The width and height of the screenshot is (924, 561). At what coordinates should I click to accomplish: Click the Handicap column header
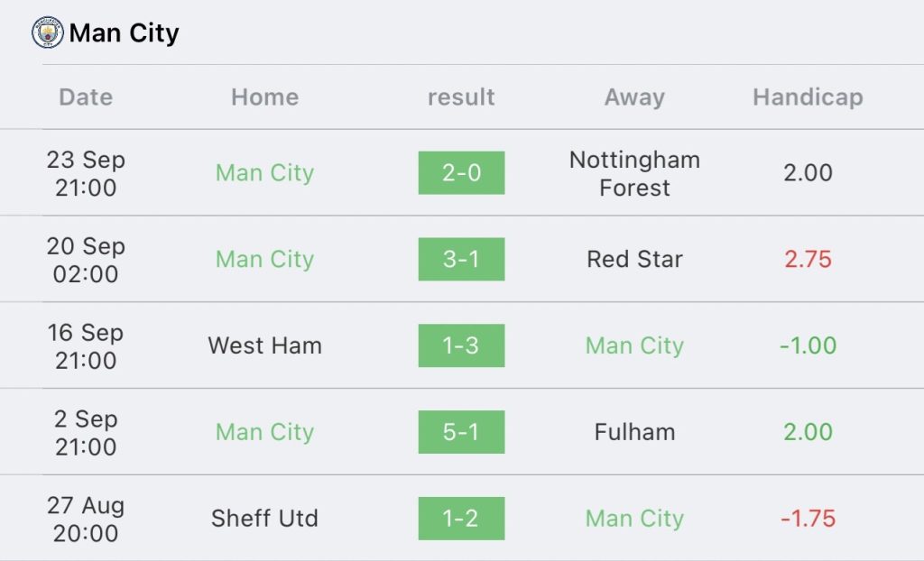click(x=808, y=97)
